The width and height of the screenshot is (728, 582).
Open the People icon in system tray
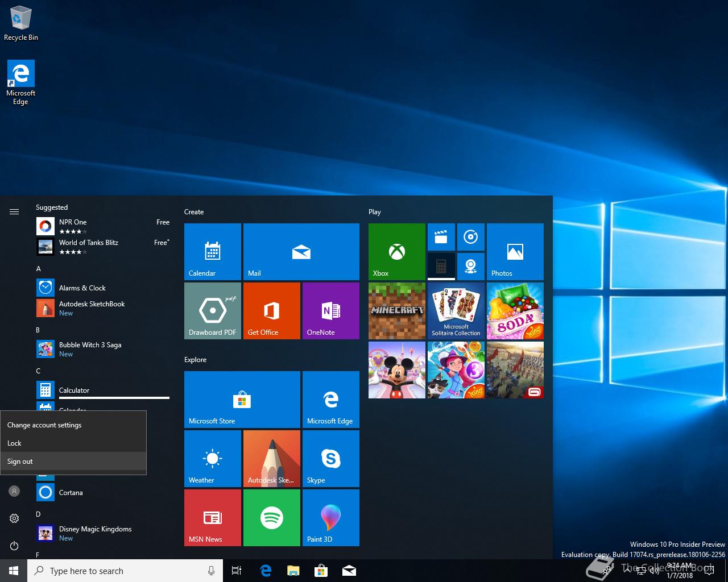tap(607, 571)
